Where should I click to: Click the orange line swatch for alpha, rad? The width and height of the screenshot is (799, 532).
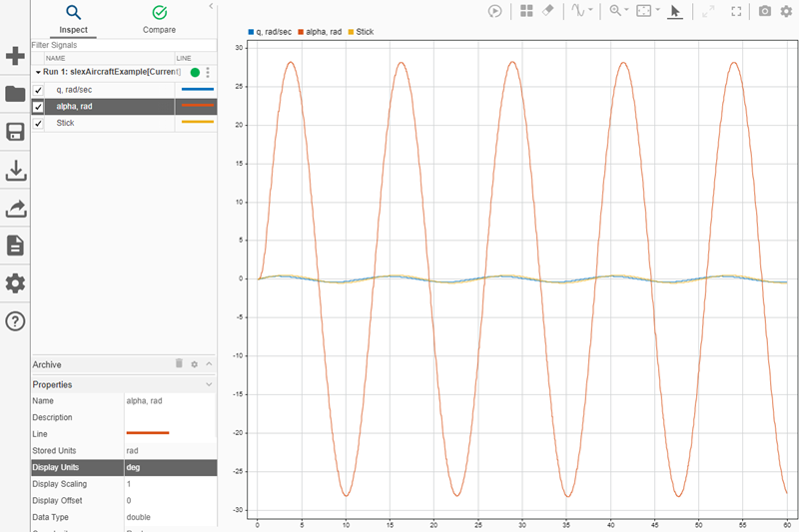tap(197, 106)
